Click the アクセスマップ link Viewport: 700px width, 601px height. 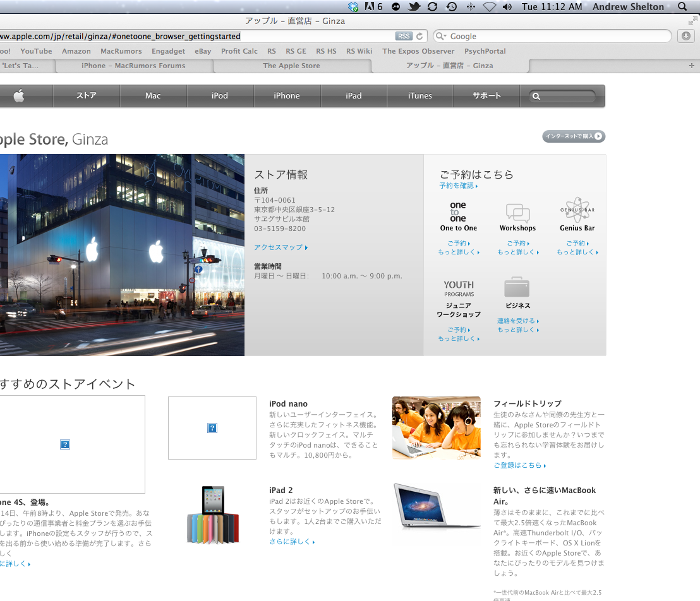click(x=281, y=247)
